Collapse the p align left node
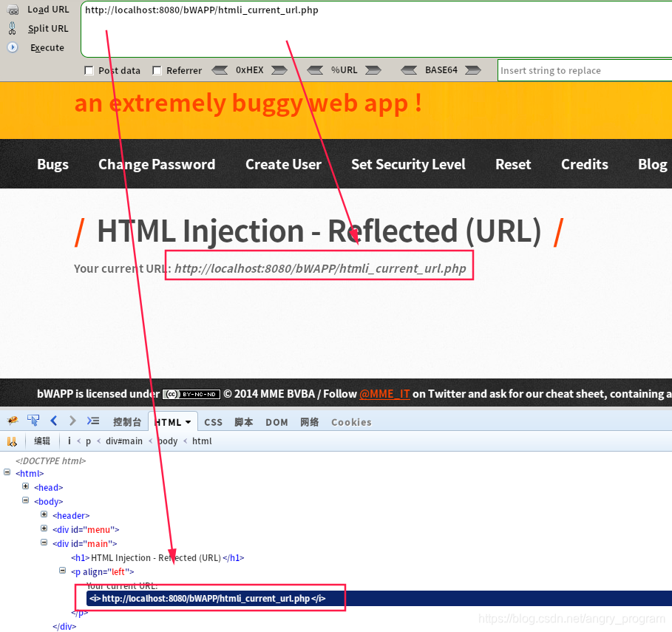 tap(63, 571)
